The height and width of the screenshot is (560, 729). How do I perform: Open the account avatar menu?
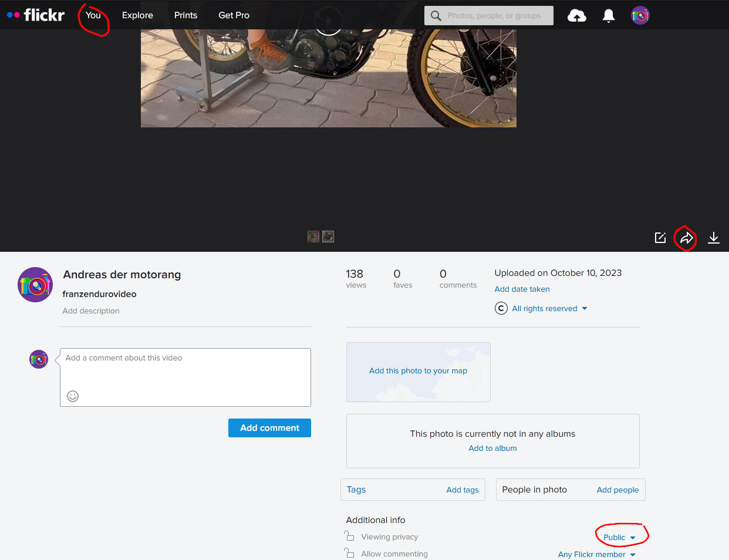640,16
